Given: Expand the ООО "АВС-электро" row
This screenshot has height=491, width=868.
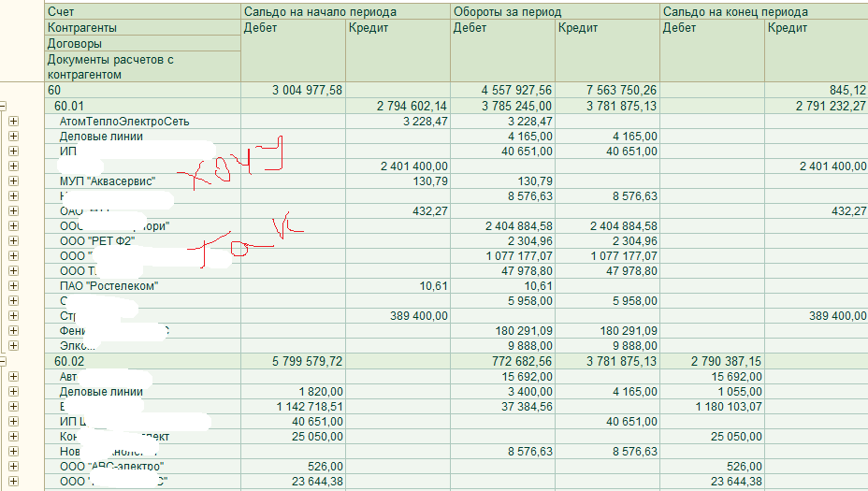Looking at the screenshot, I should 13,466.
